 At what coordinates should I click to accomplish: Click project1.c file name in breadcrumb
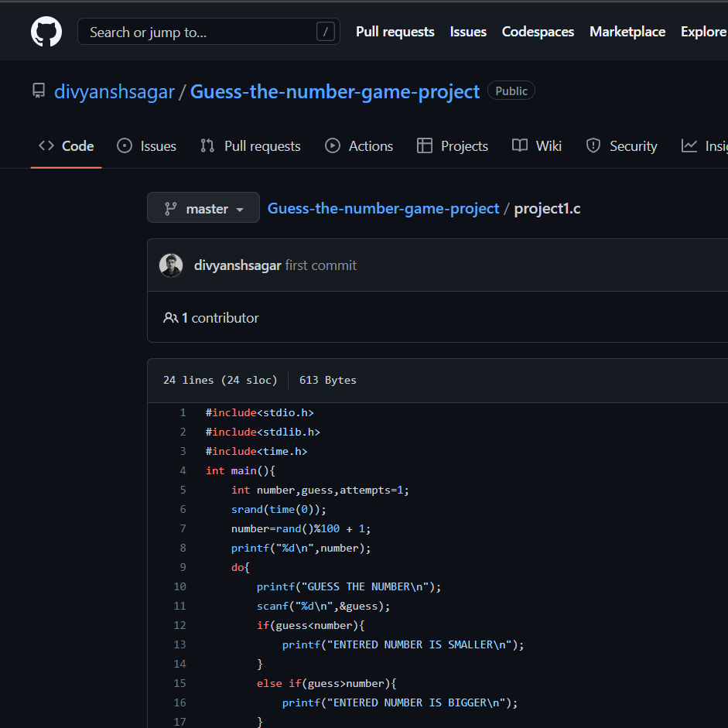point(547,208)
